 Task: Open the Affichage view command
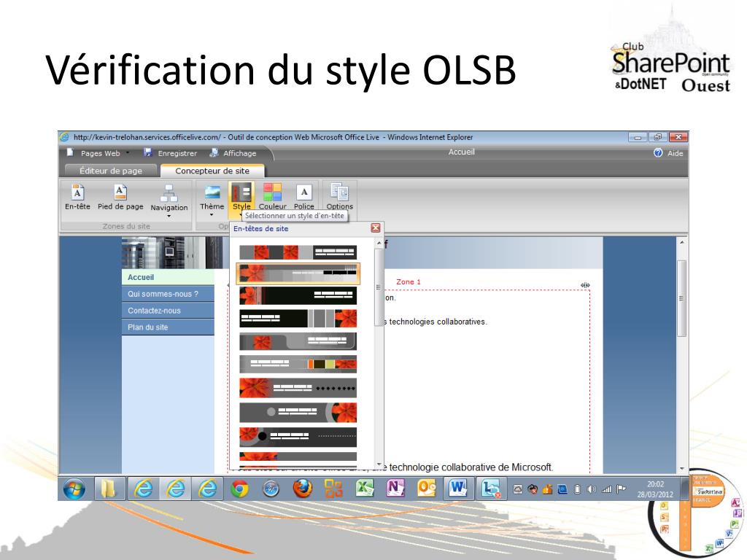point(214,152)
